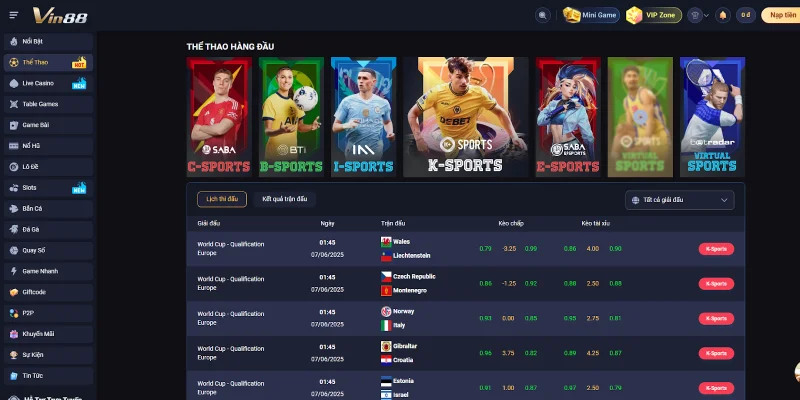This screenshot has width=800, height=400.
Task: Open VIP Zone from header
Action: [x=654, y=15]
